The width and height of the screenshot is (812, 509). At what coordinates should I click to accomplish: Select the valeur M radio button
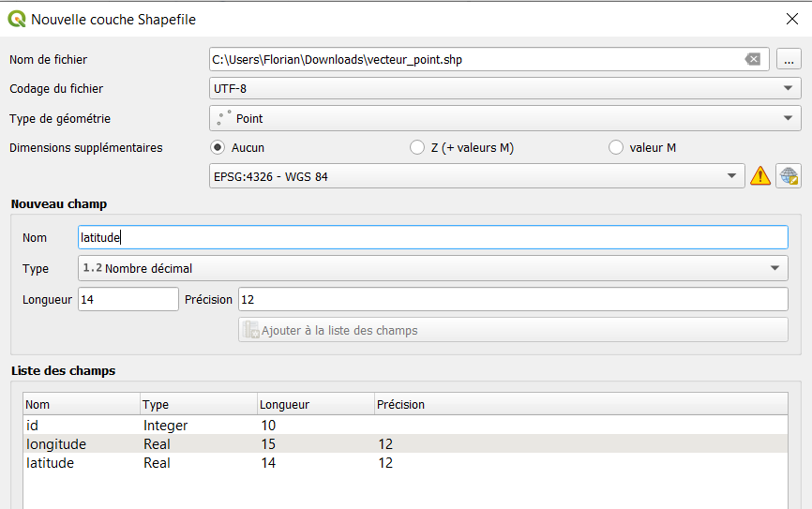tap(616, 147)
